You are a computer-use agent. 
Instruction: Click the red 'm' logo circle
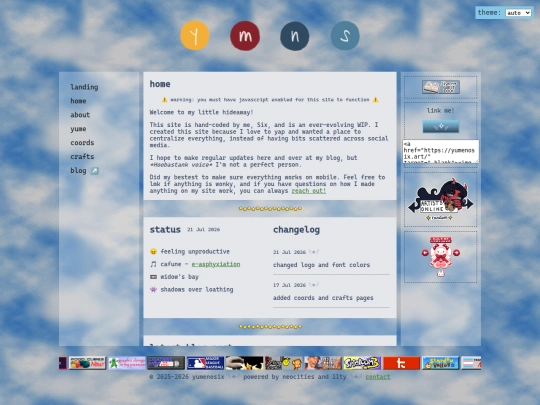click(245, 35)
